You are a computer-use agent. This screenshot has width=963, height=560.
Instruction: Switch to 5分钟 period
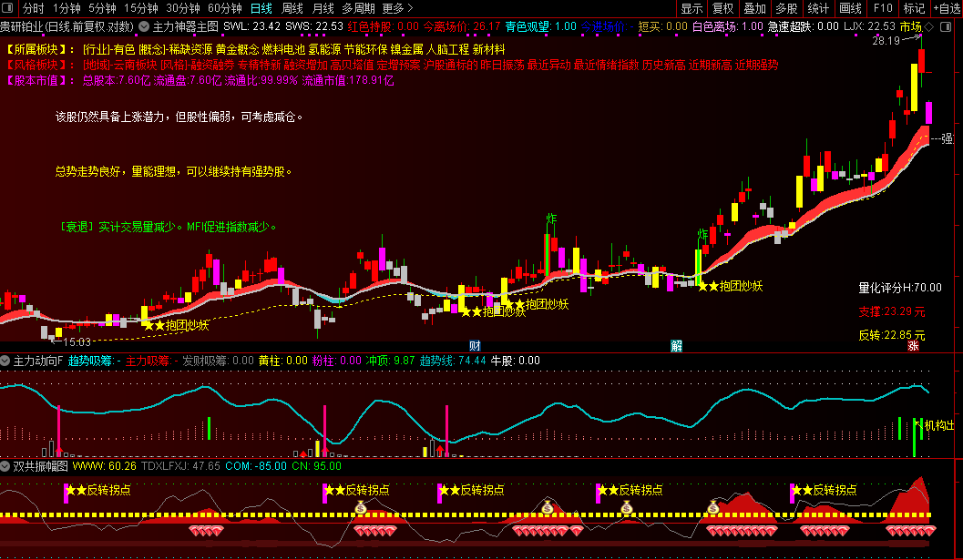[102, 8]
